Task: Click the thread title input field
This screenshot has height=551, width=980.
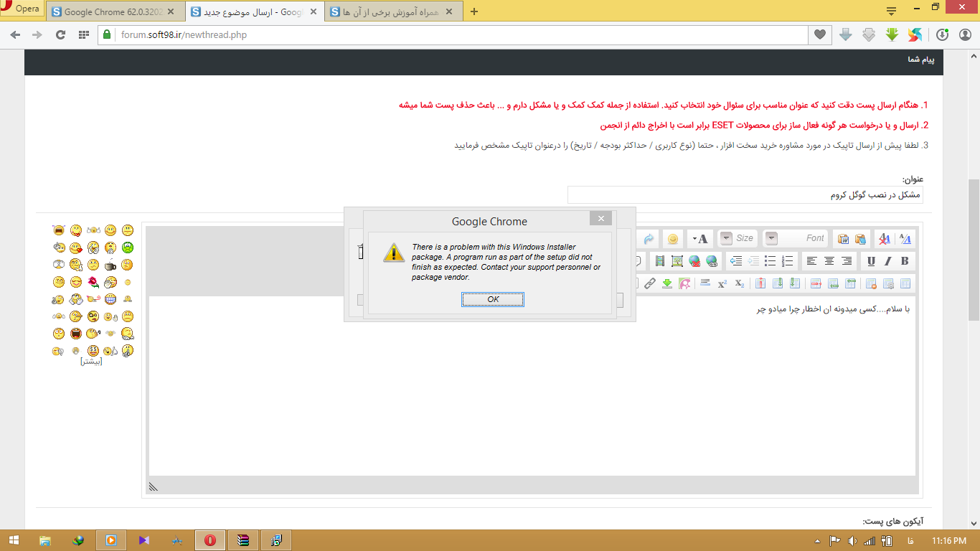Action: 745,195
